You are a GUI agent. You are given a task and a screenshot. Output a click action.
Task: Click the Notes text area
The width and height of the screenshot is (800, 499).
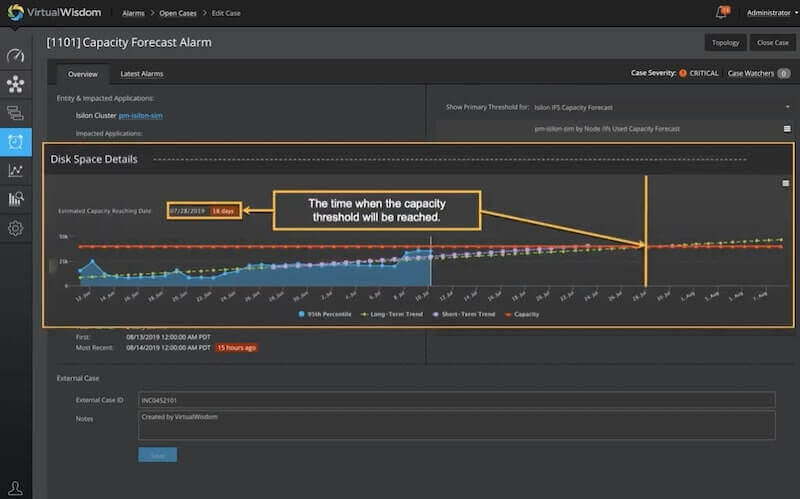(x=457, y=425)
